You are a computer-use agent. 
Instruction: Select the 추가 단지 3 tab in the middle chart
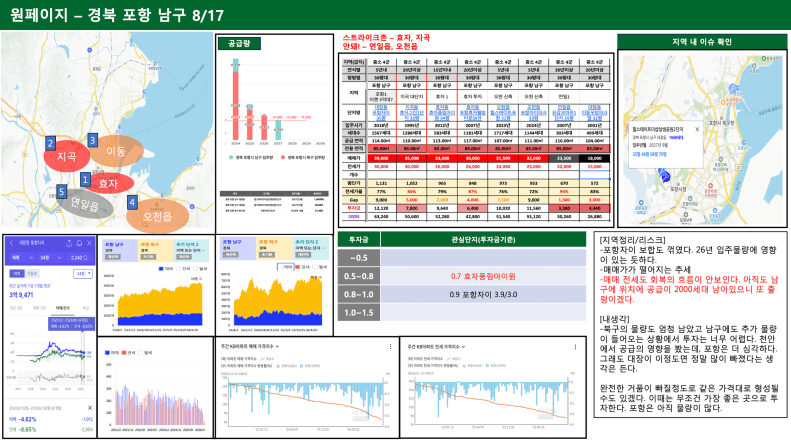point(191,250)
